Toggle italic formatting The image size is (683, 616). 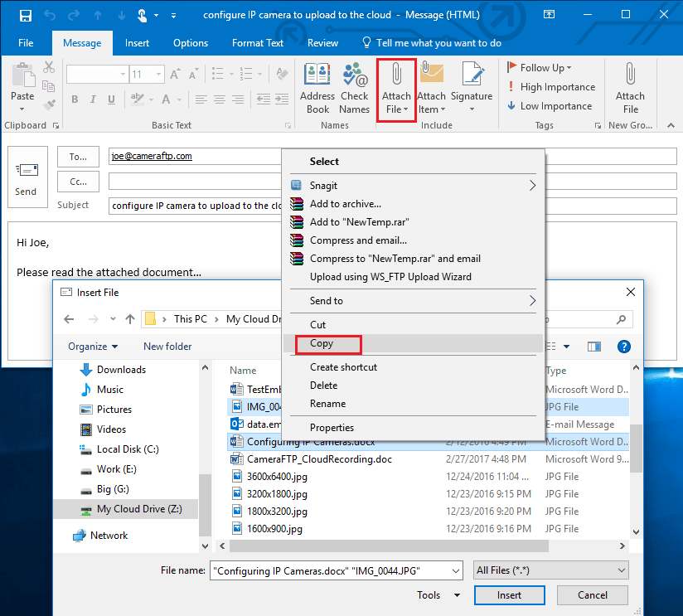pyautogui.click(x=91, y=99)
